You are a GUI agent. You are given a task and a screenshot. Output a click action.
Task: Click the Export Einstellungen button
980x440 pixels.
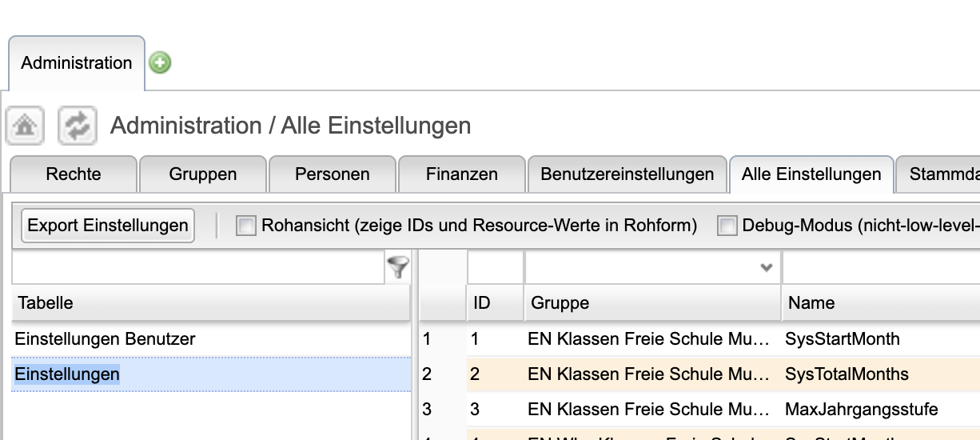pyautogui.click(x=108, y=226)
